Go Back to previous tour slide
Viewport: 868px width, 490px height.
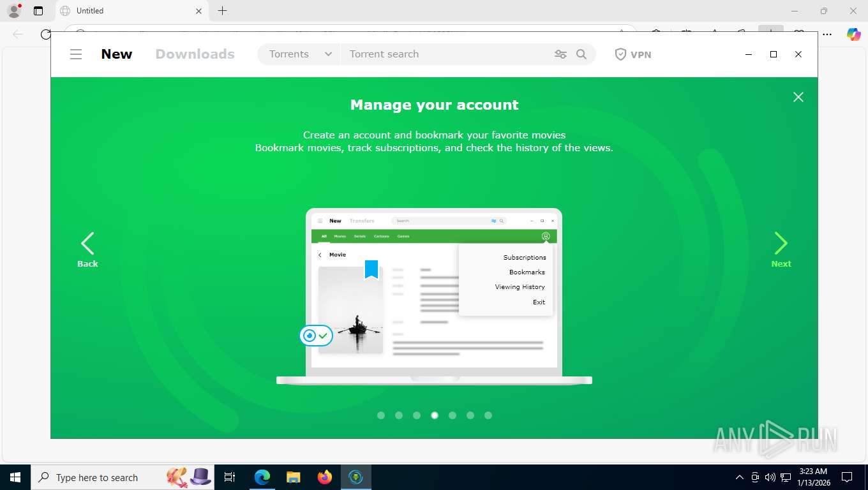pyautogui.click(x=87, y=249)
